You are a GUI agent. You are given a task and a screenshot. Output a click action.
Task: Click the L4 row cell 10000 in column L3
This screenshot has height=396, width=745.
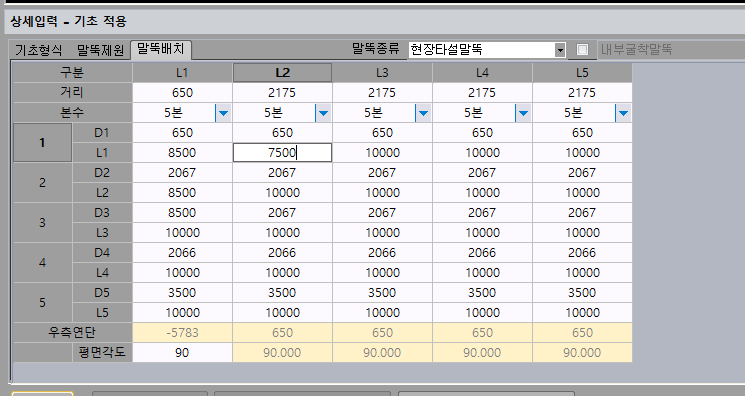pos(382,272)
